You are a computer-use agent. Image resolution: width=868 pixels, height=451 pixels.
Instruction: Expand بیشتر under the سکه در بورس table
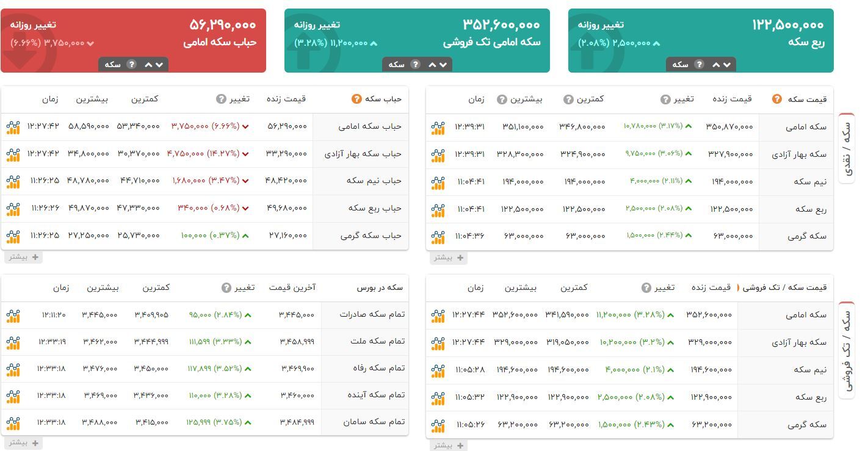[24, 442]
